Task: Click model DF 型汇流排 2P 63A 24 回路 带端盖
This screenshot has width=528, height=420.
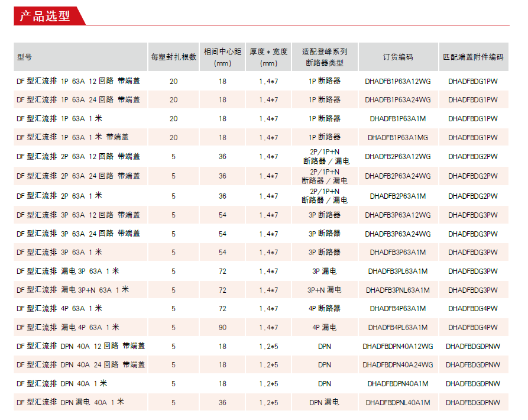Action: (x=78, y=176)
